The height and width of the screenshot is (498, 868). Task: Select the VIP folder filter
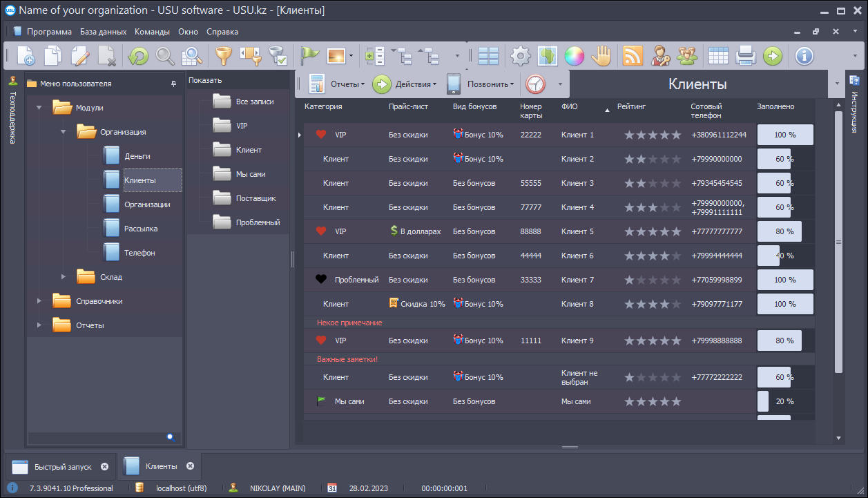pyautogui.click(x=241, y=126)
